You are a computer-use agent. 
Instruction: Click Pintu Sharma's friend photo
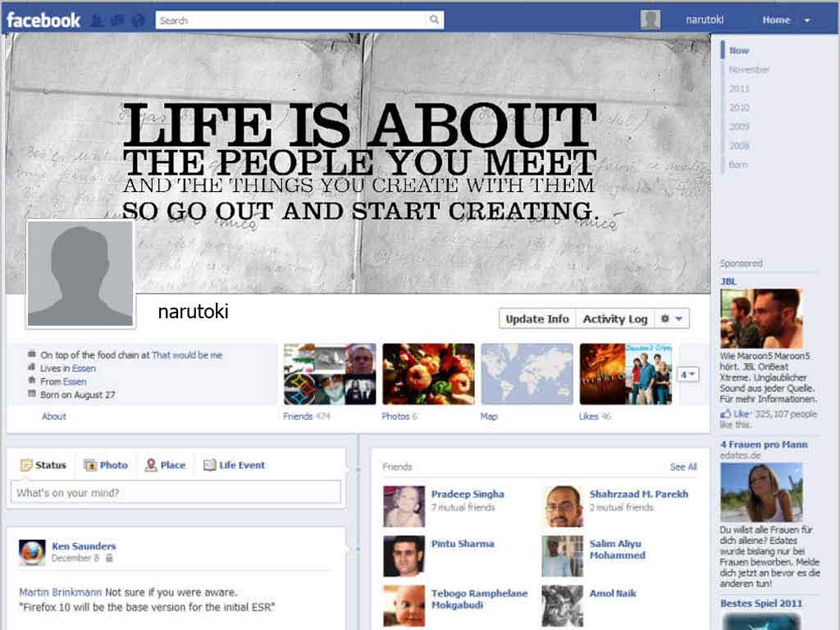(x=404, y=556)
